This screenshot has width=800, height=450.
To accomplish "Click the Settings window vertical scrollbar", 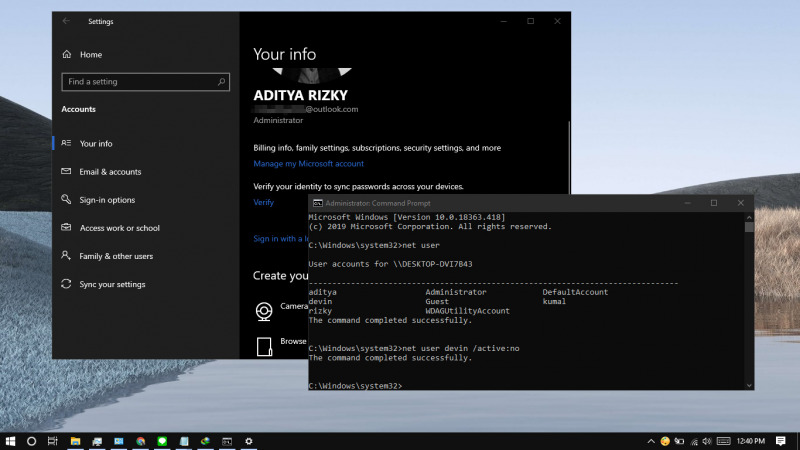I will (x=569, y=158).
